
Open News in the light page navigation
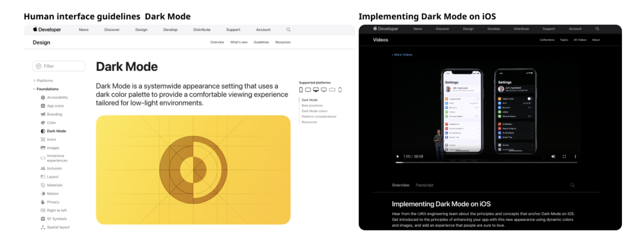(x=84, y=29)
